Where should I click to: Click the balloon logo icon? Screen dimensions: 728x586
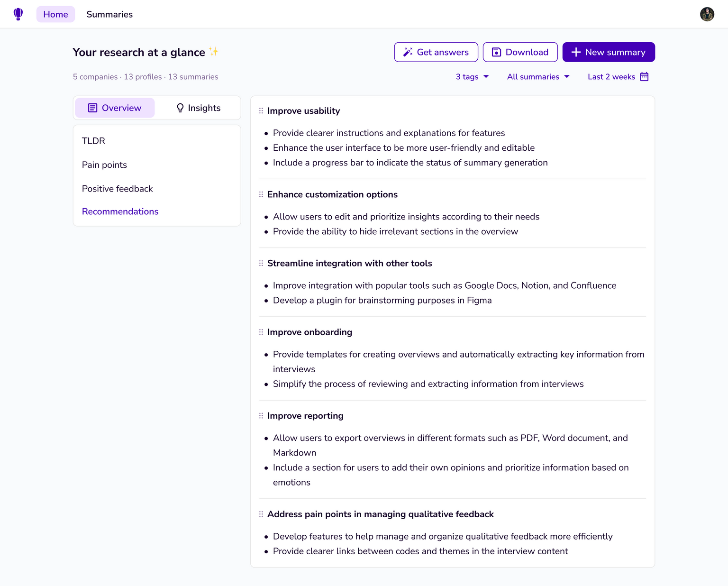18,14
